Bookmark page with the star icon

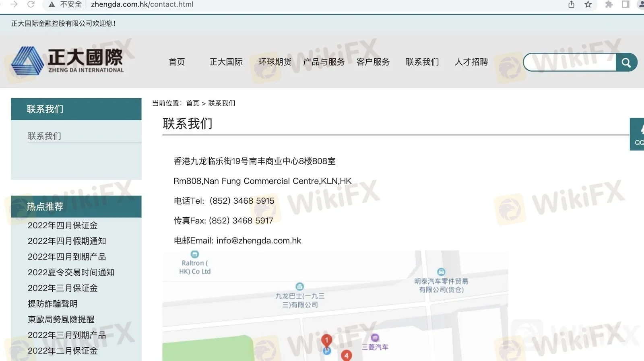588,4
